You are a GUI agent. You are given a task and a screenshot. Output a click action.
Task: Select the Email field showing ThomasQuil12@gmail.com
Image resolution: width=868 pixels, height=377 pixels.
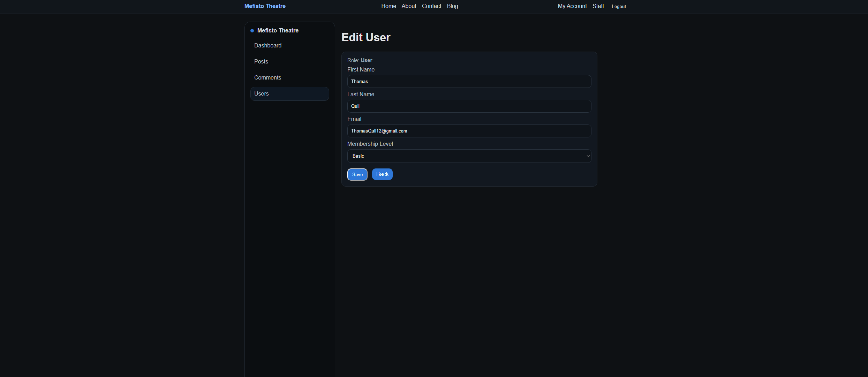click(x=469, y=131)
